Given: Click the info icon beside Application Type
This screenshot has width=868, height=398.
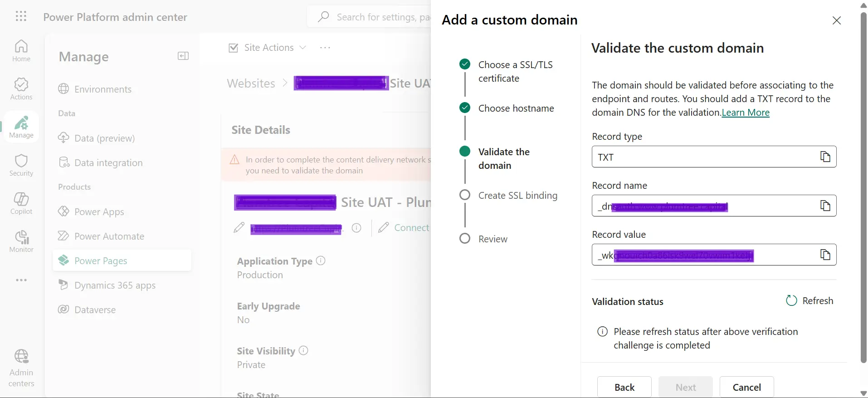Looking at the screenshot, I should pyautogui.click(x=321, y=261).
